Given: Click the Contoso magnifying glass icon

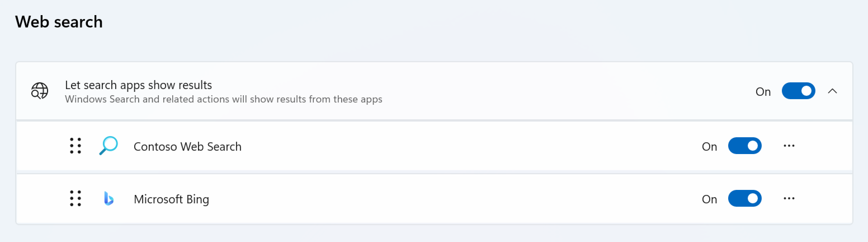Looking at the screenshot, I should click(108, 146).
